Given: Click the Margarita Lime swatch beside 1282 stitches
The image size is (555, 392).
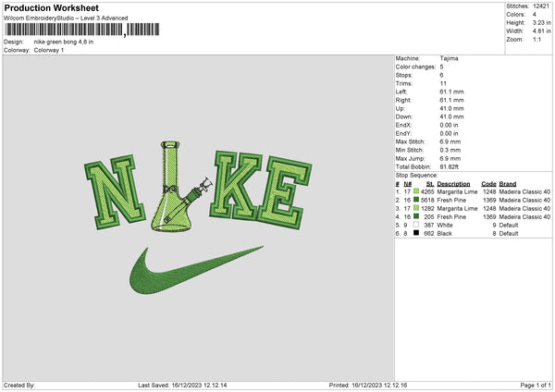Looking at the screenshot, I should click(416, 208).
